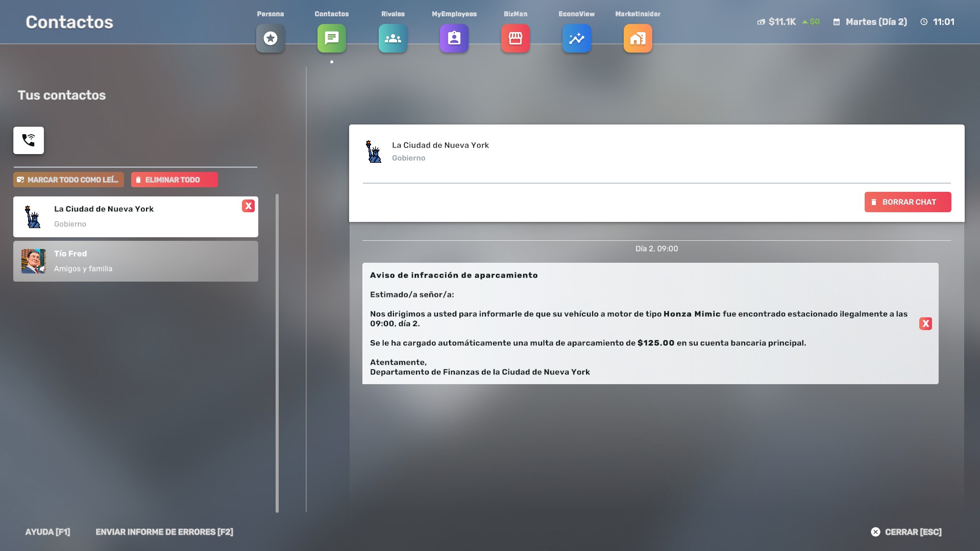The height and width of the screenshot is (551, 980).
Task: Open Ayuda [F1] help link
Action: [x=47, y=532]
